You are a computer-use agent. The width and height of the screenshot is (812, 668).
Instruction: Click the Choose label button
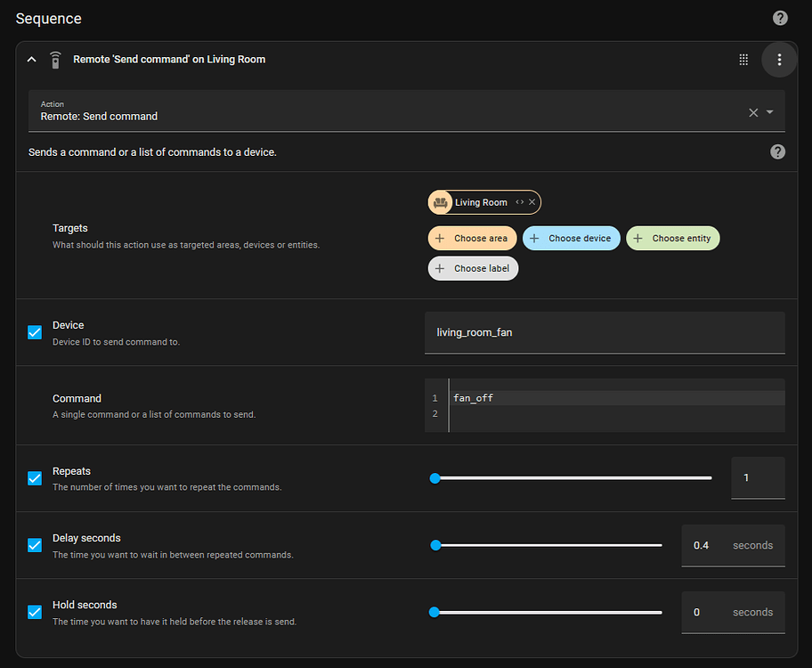coord(473,268)
